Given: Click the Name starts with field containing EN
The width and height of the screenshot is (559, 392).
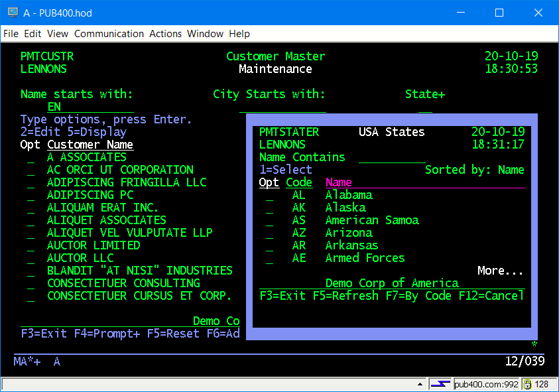Looking at the screenshot, I should (x=90, y=107).
